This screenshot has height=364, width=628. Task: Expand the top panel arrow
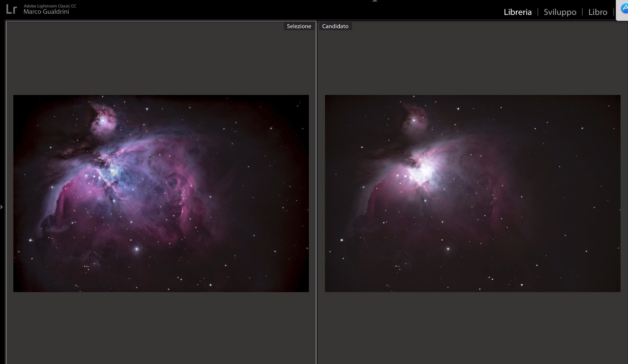click(374, 1)
